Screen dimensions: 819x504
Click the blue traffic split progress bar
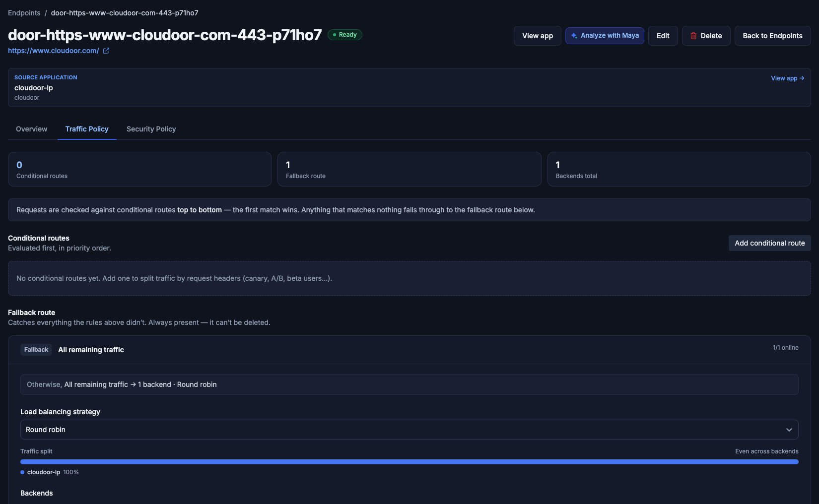tap(409, 462)
